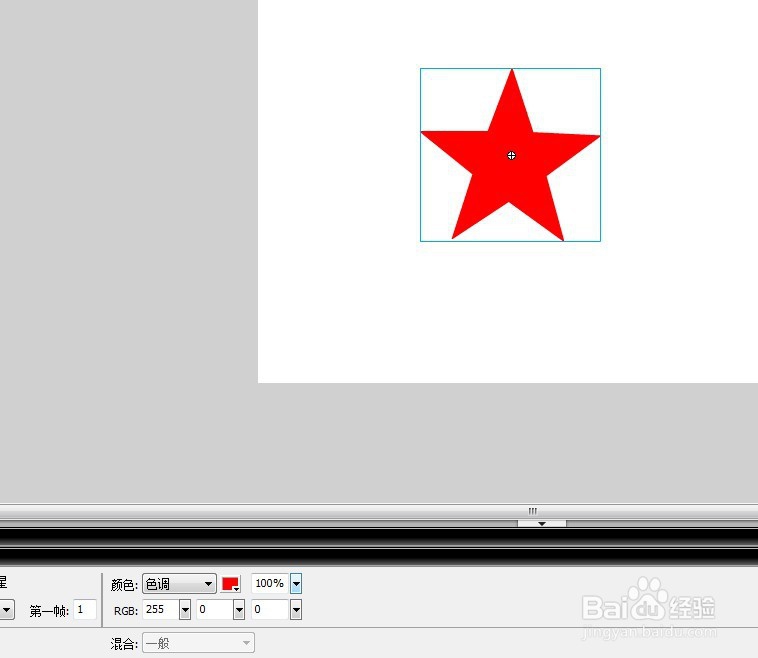The width and height of the screenshot is (758, 658).
Task: Open the dropdown left of 第一帧
Action: point(7,610)
